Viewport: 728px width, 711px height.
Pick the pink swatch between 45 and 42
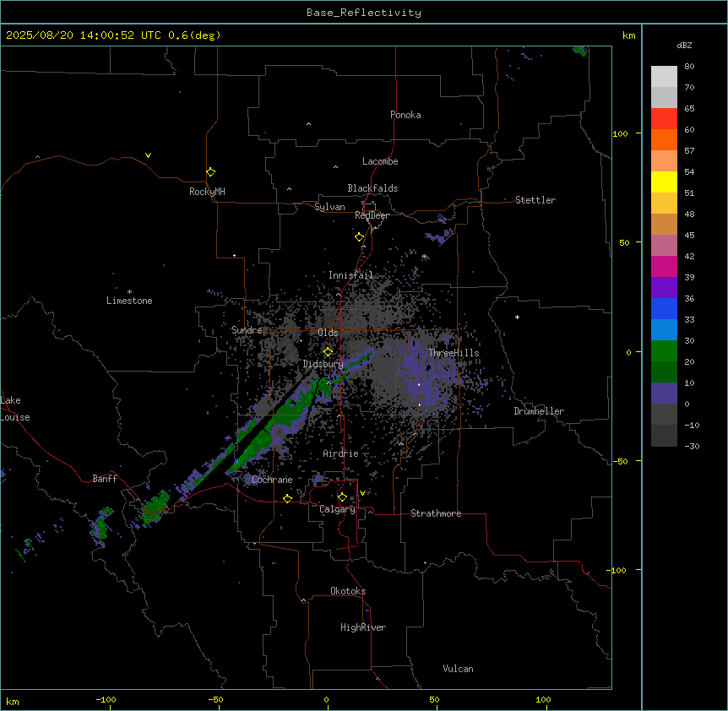point(664,246)
